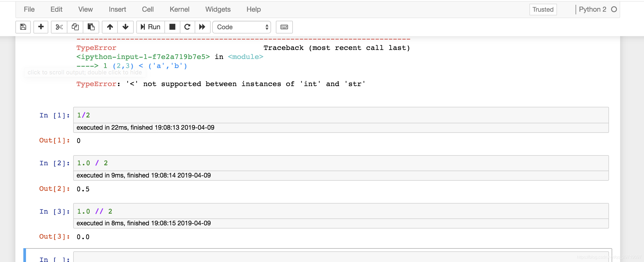Restart the kernel with the circular arrow icon

[x=187, y=27]
